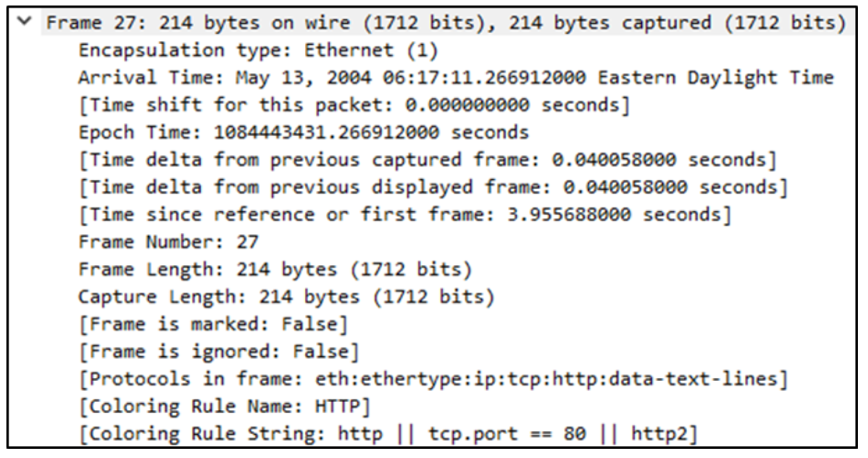Select Time delta from previous captured frame
Image resolution: width=868 pixels, height=458 pixels.
[427, 161]
